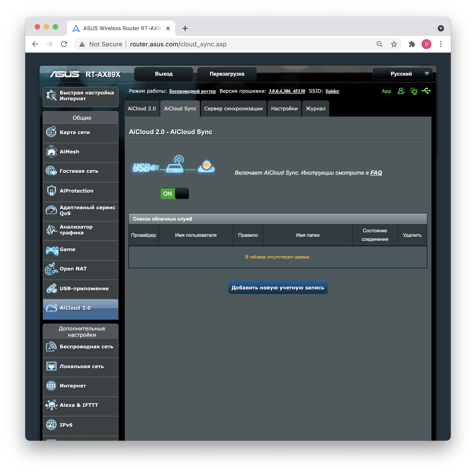This screenshot has height=474, width=476.
Task: Switch to the Сервер синхронизации tab
Action: click(x=233, y=108)
